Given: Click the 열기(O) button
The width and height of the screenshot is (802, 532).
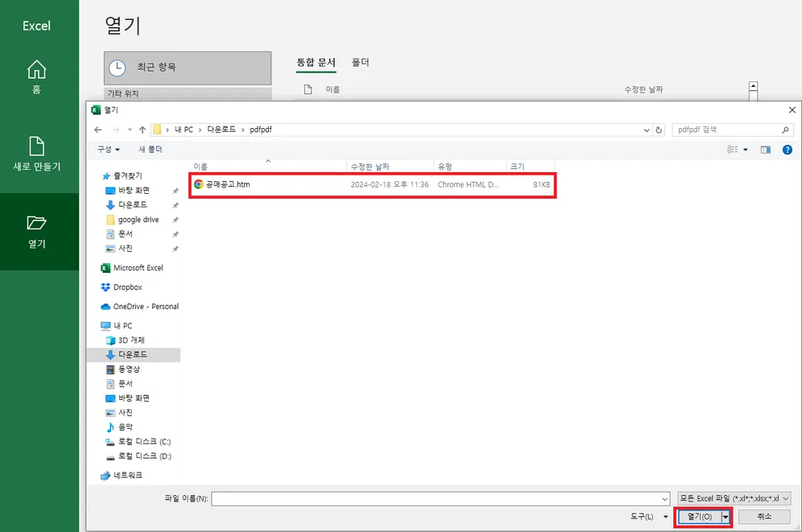Looking at the screenshot, I should pyautogui.click(x=697, y=518).
